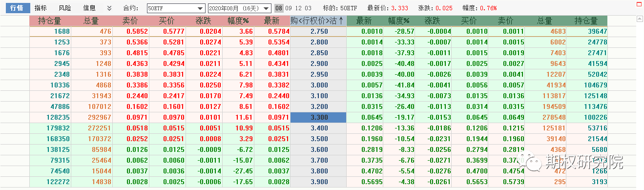The height and width of the screenshot is (190, 644).
Task: Click green put-side 幅度% column header
Action: pos(399,21)
